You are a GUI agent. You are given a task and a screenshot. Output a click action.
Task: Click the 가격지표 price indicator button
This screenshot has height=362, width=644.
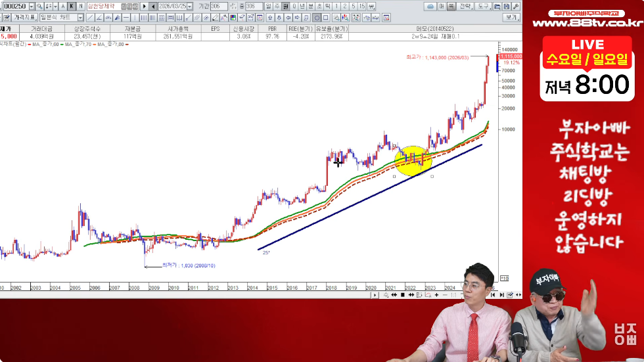(x=23, y=18)
